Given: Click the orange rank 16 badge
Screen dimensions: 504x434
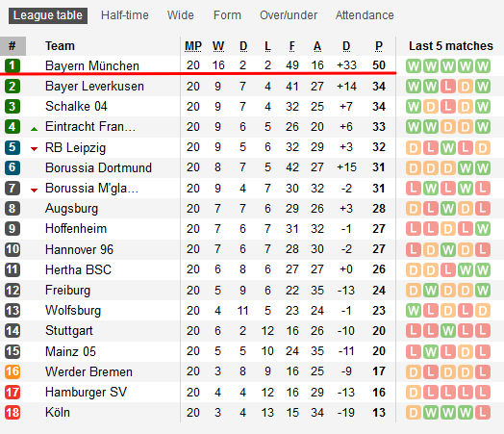Looking at the screenshot, I should pyautogui.click(x=13, y=371).
